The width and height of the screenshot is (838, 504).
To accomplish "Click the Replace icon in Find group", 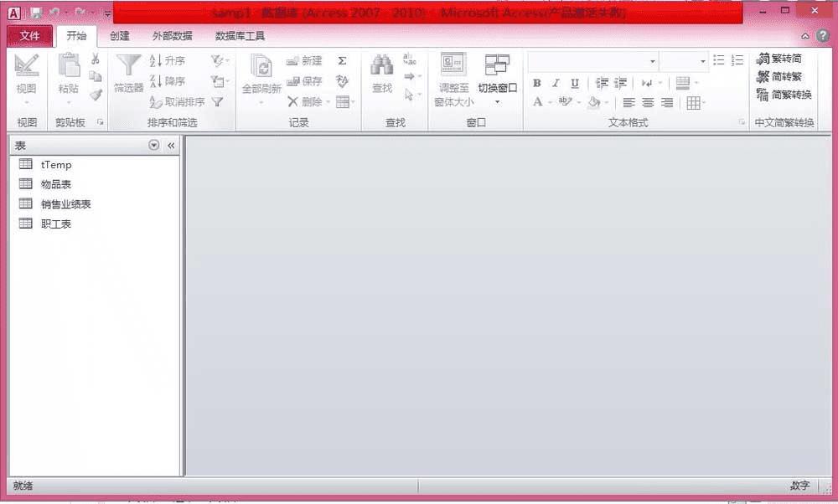I will click(410, 59).
